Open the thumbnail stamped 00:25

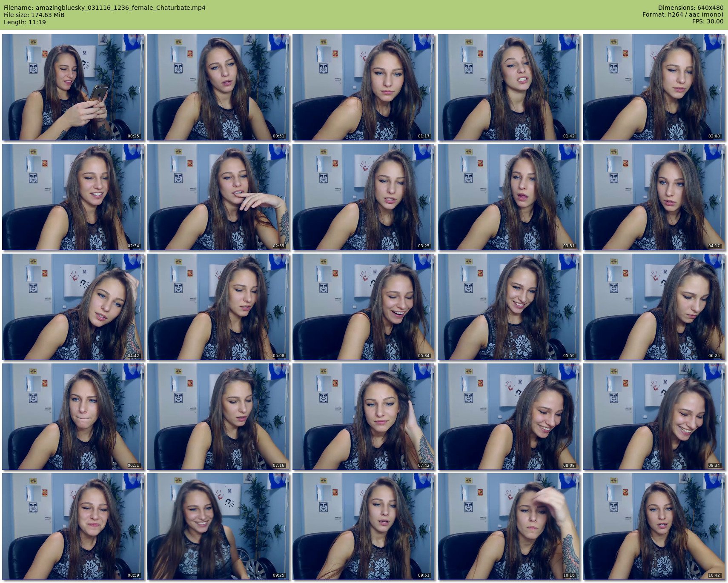click(x=73, y=87)
